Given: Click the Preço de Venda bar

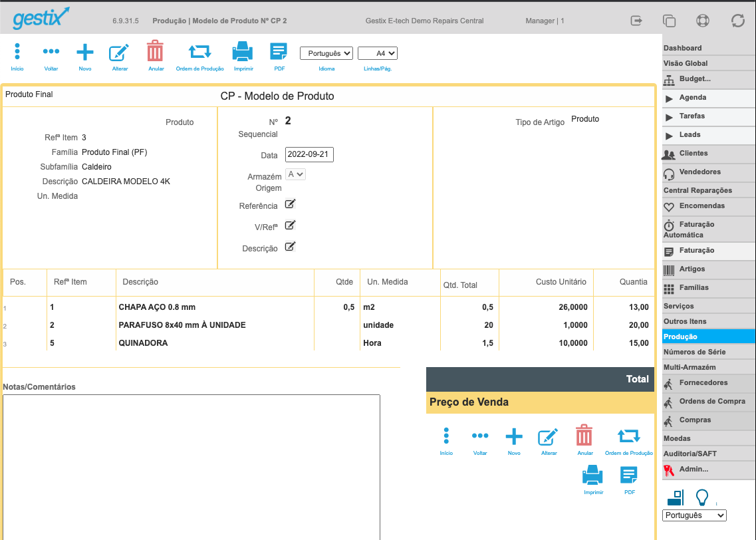Looking at the screenshot, I should (540, 402).
